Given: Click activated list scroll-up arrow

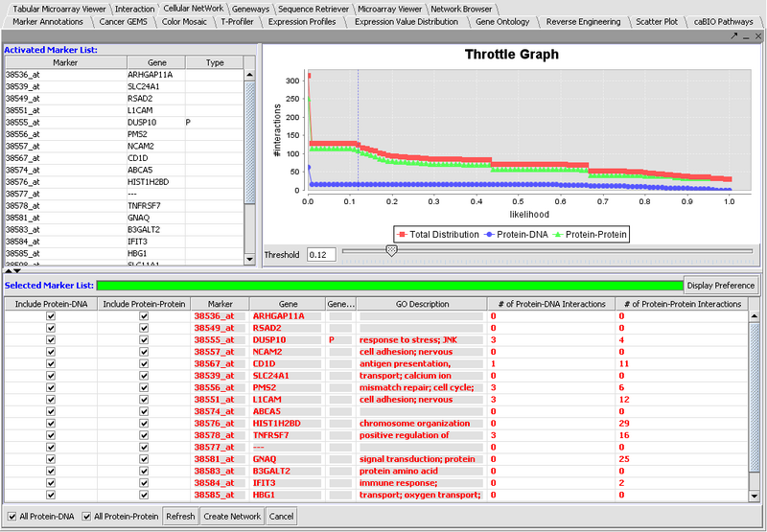Looking at the screenshot, I should point(249,76).
